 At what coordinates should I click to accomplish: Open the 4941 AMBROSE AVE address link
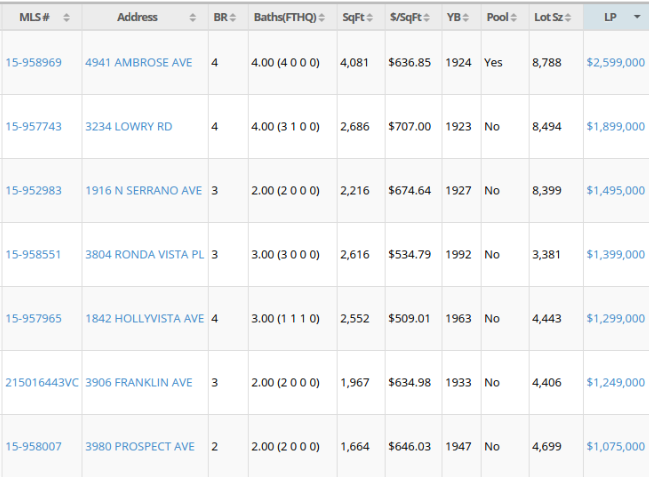139,63
